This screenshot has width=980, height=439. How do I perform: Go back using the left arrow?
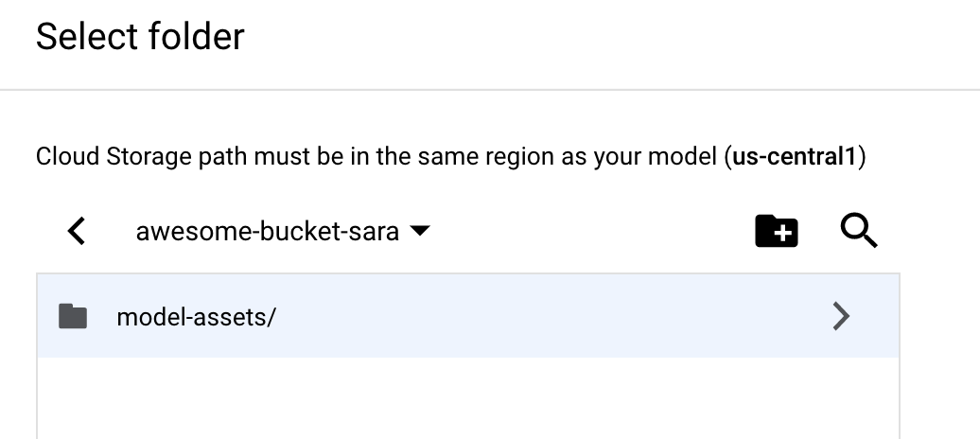click(78, 231)
